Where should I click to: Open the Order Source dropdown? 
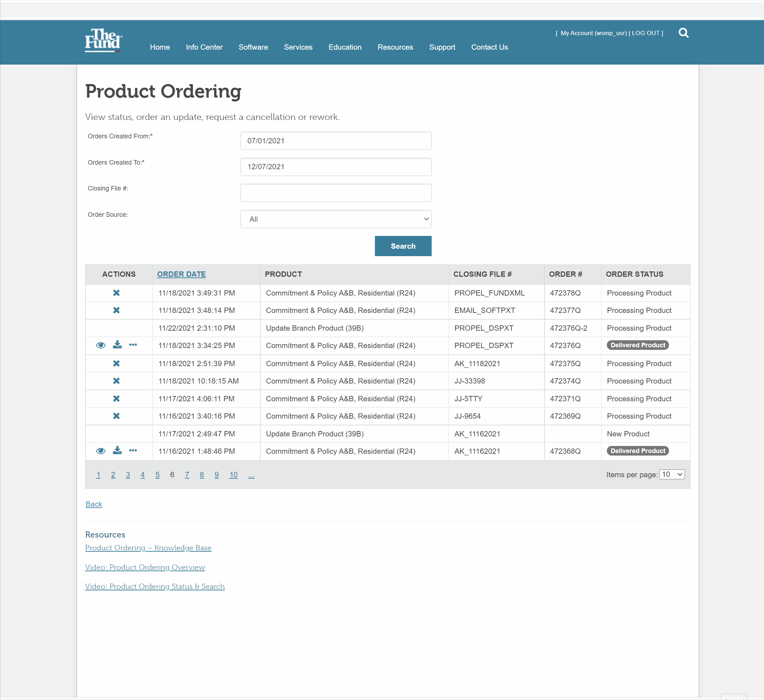[336, 219]
